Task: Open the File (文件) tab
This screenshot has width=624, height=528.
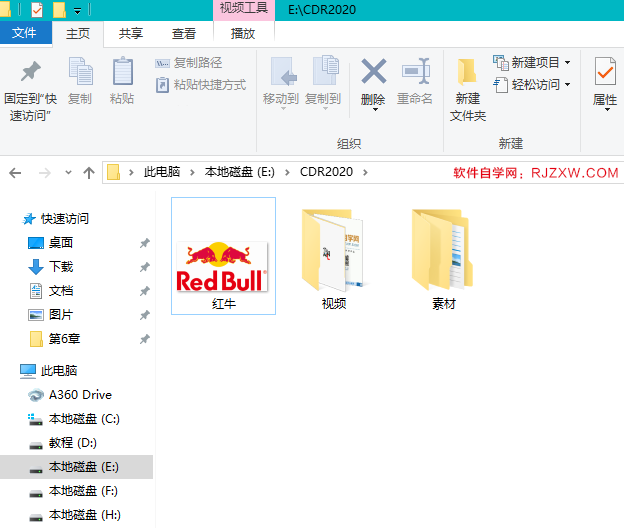Action: point(25,33)
